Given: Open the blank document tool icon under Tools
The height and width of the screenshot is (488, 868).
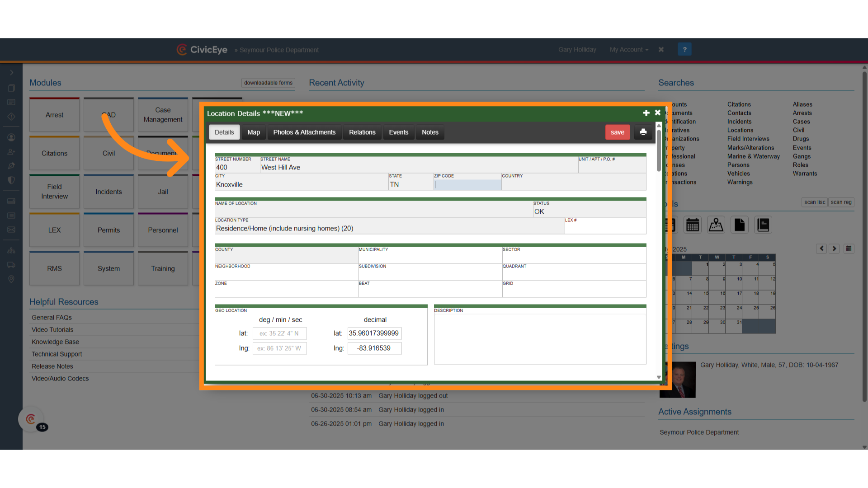Looking at the screenshot, I should click(740, 225).
